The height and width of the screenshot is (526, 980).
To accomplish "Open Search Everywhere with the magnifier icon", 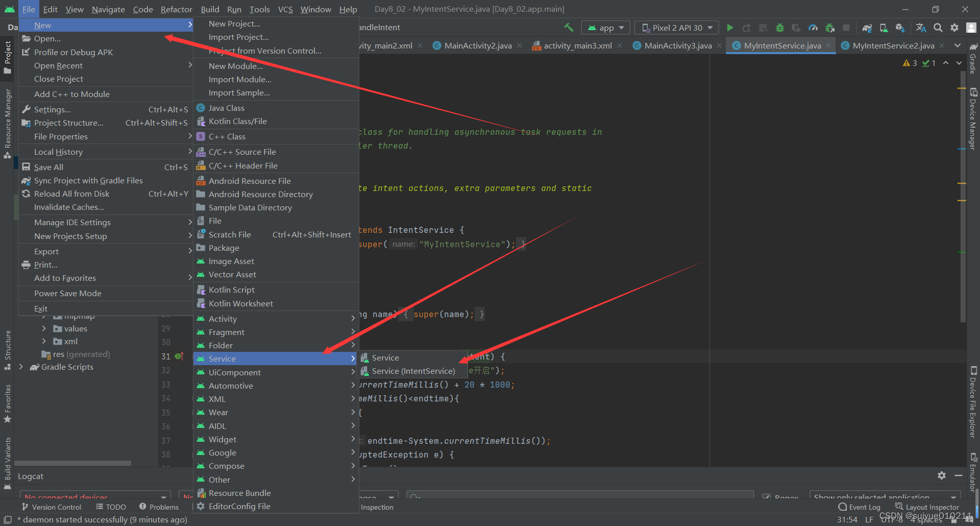I will pos(938,28).
